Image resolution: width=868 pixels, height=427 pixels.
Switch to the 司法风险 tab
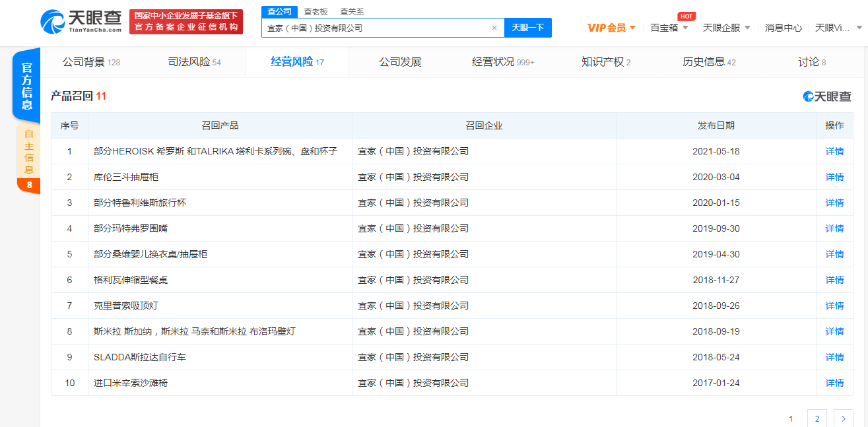click(x=194, y=62)
